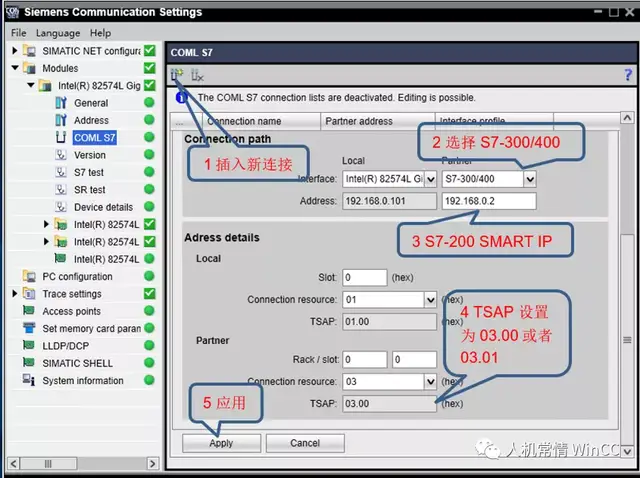Image resolution: width=640 pixels, height=478 pixels.
Task: Open the File menu
Action: click(x=18, y=33)
